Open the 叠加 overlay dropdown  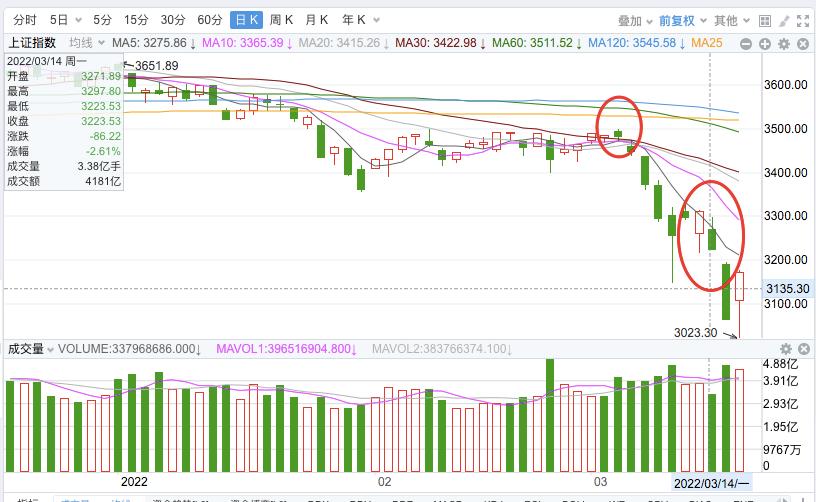[635, 21]
